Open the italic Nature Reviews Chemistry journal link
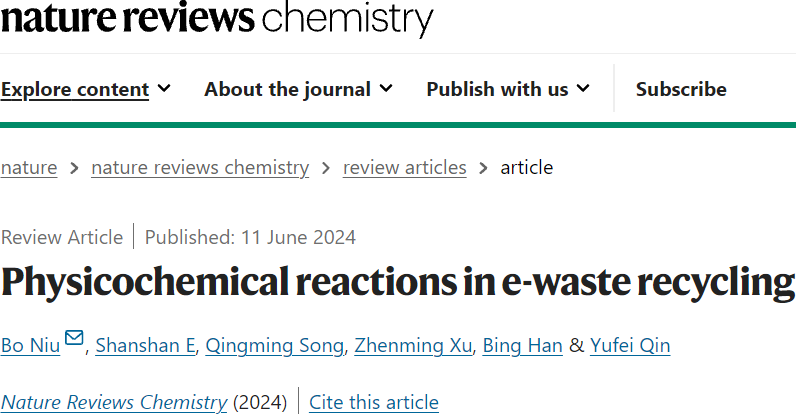796x416 pixels. point(114,402)
